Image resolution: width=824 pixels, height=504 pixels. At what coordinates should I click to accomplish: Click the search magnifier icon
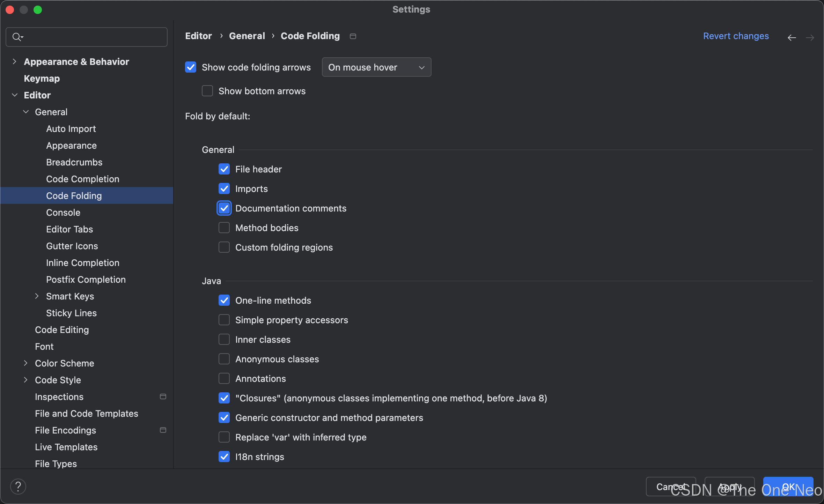[x=17, y=37]
